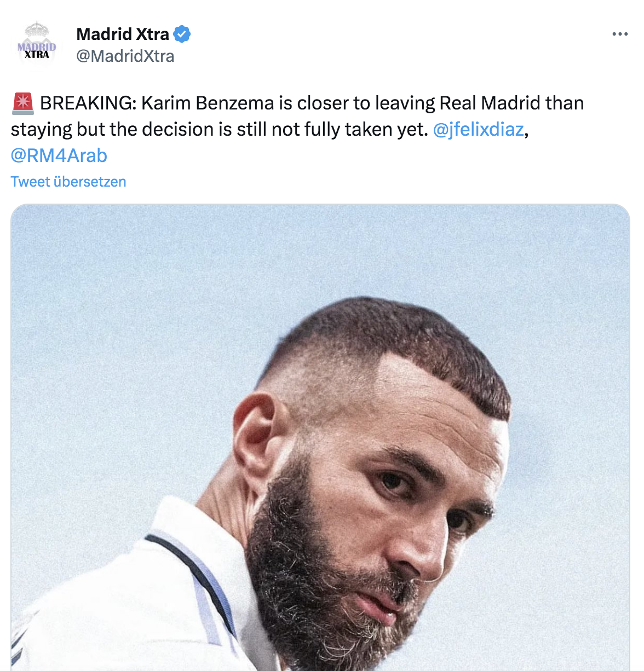Screen dimensions: 644x671
Task: Visit the @RM4Arab mentioned profile
Action: point(59,156)
